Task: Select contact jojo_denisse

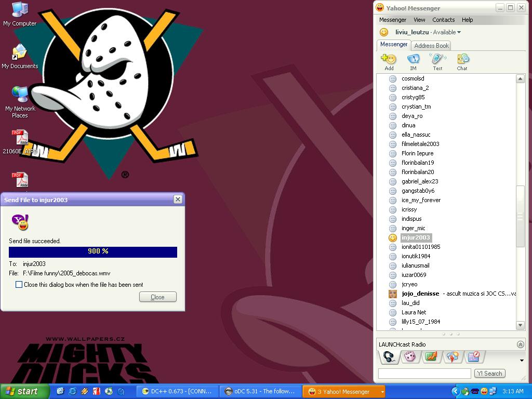Action: (420, 294)
